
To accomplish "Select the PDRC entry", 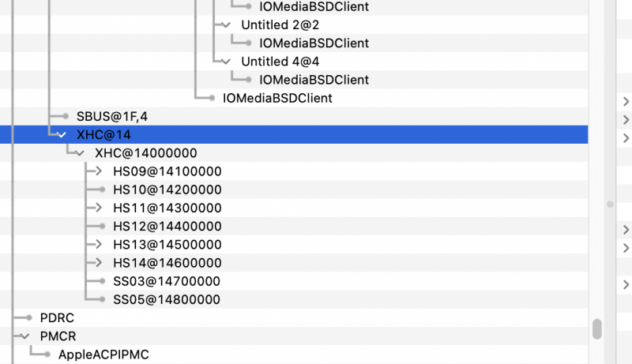I will [x=57, y=318].
